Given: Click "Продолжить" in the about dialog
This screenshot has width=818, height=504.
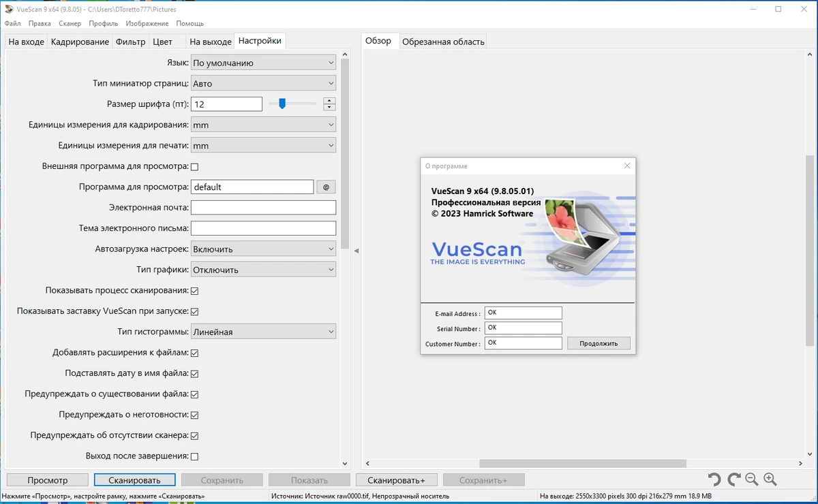Looking at the screenshot, I should (599, 343).
